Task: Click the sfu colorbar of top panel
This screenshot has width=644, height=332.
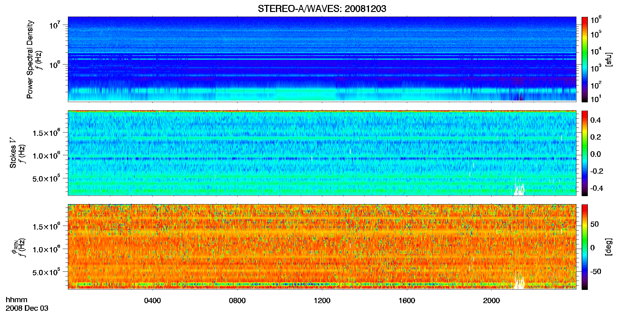Action: pyautogui.click(x=585, y=59)
